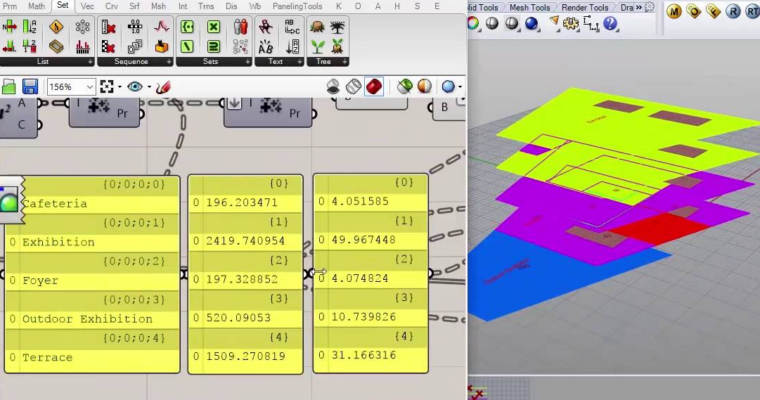Screen dimensions: 760x400
Task: Save document with blue floppy icon
Action: [30, 87]
